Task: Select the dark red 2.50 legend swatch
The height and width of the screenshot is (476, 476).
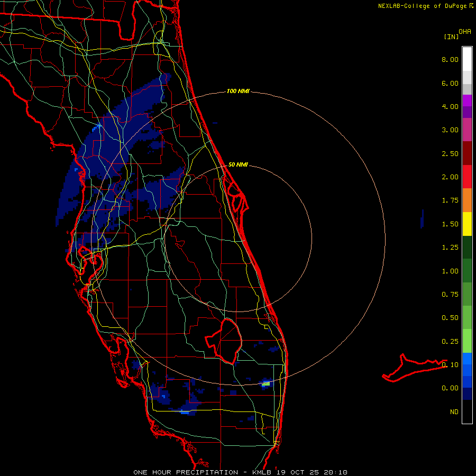Action: click(467, 153)
